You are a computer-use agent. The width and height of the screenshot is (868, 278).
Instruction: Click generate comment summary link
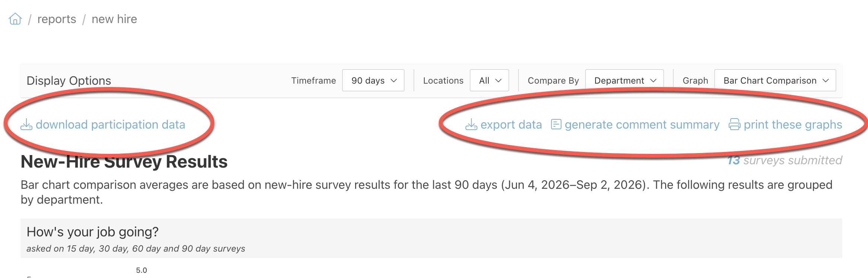coord(642,125)
